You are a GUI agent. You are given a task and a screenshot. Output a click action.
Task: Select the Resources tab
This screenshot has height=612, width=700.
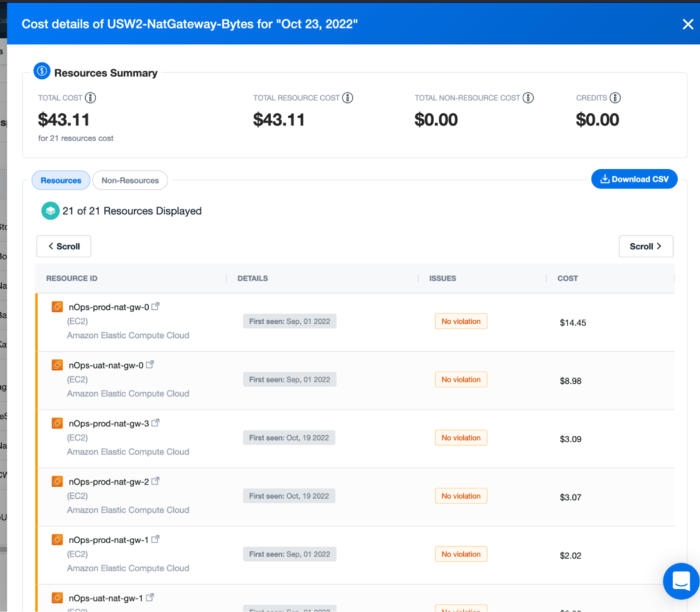pos(61,180)
